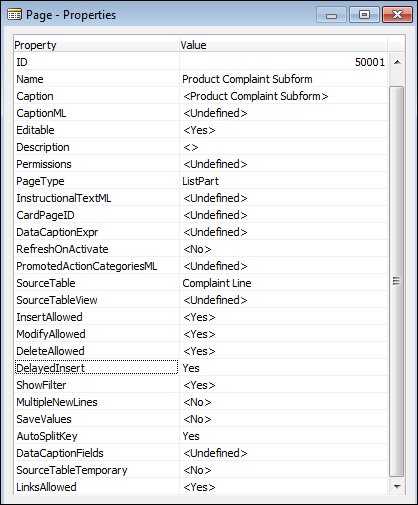Click the InsertAllowed value field
Image resolution: width=418 pixels, height=505 pixels.
pyautogui.click(x=283, y=317)
